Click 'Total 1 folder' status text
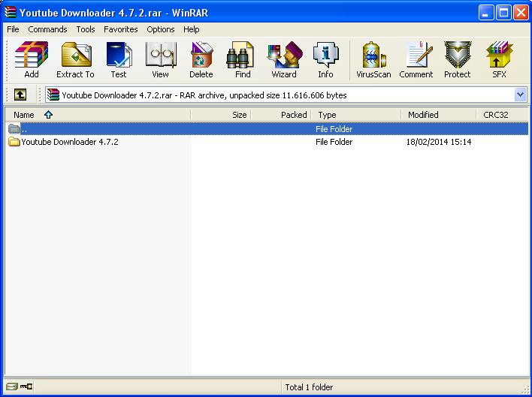The width and height of the screenshot is (532, 397). [x=309, y=386]
